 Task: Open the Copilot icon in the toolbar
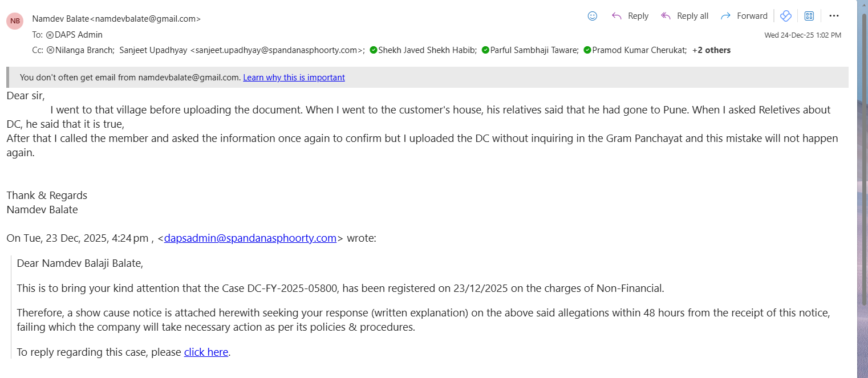tap(786, 16)
